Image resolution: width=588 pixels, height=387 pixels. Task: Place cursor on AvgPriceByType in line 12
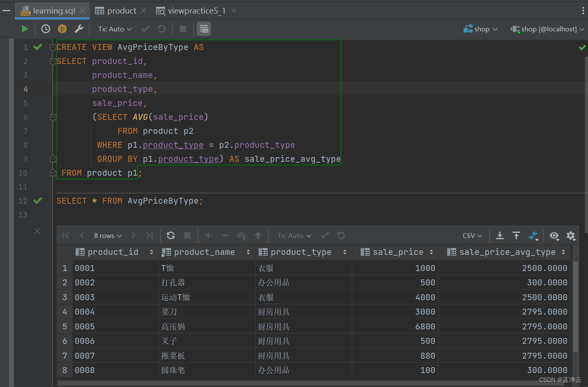click(x=163, y=201)
